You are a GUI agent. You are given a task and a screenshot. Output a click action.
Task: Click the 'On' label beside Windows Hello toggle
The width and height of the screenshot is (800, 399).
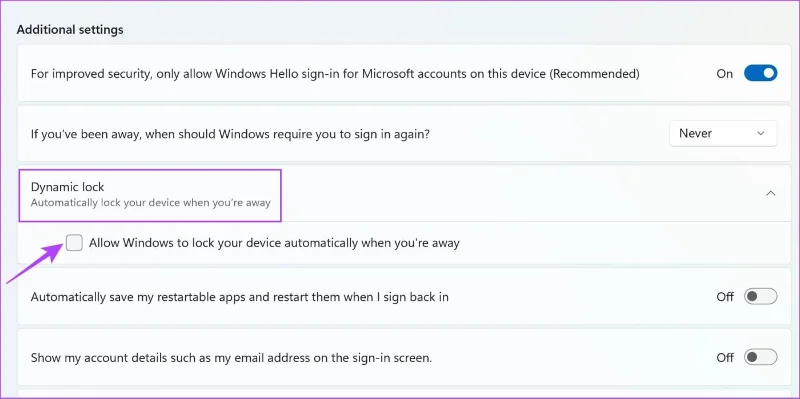tap(724, 73)
